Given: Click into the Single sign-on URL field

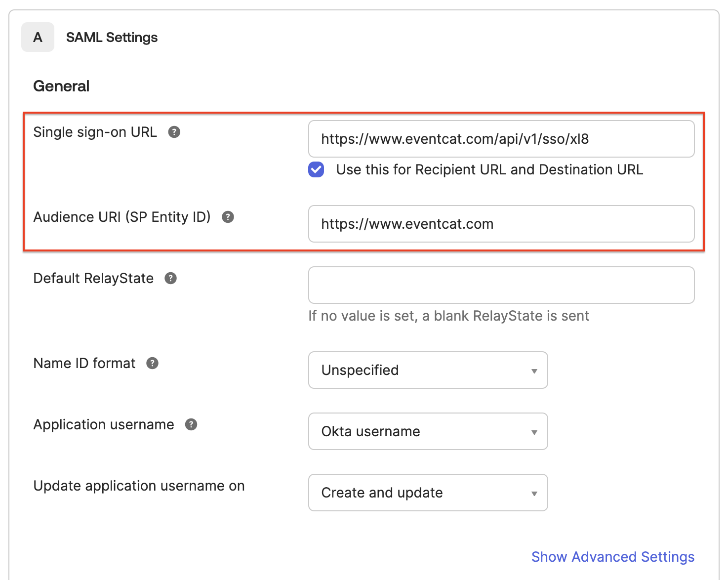Looking at the screenshot, I should (501, 139).
